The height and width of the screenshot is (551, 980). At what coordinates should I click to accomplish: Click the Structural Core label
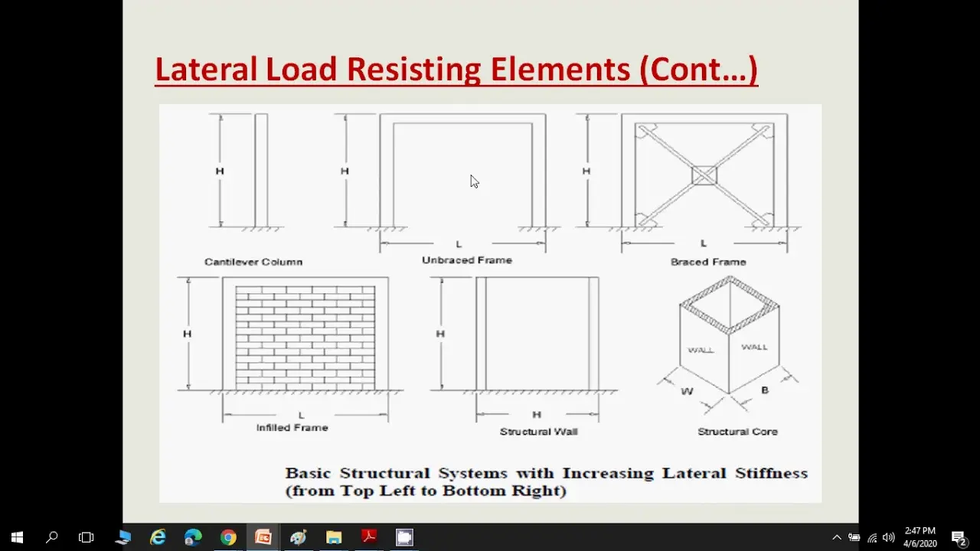tap(737, 432)
